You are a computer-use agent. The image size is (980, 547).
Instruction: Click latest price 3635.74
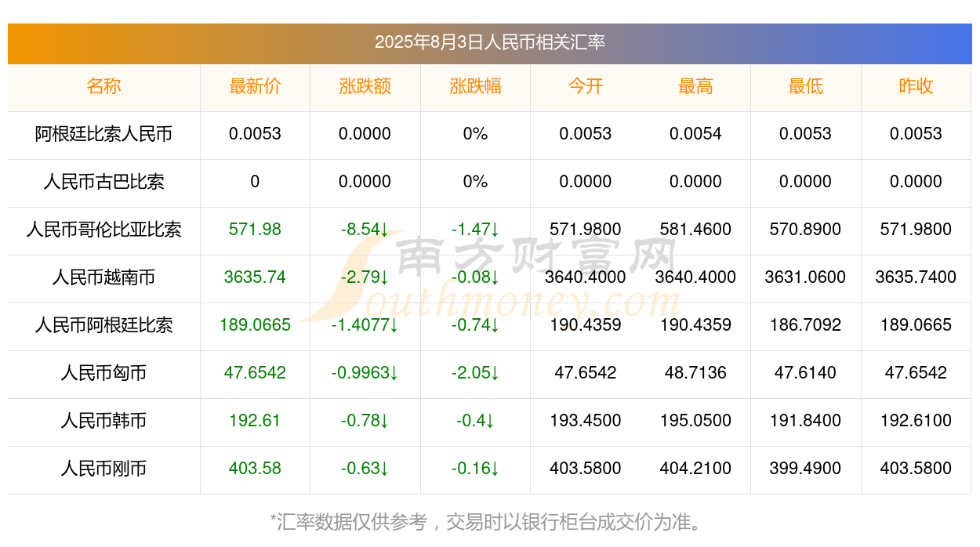(x=255, y=277)
